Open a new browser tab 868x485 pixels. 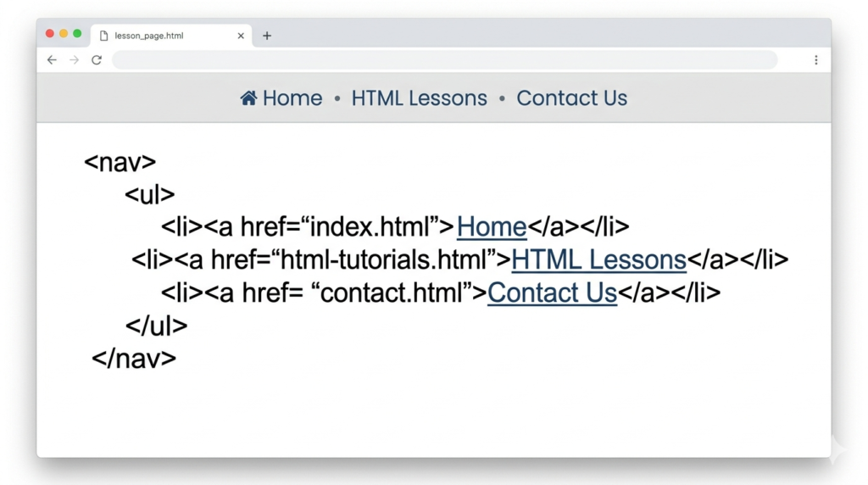267,36
